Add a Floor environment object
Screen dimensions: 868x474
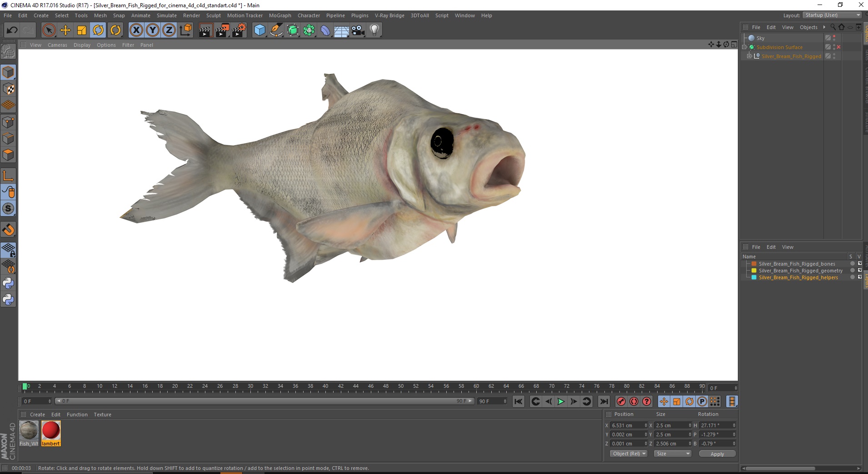(x=342, y=30)
